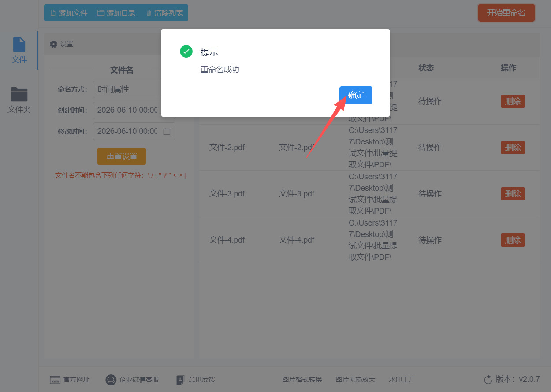Click the original name 文件-4.pdf cell

[x=227, y=240]
